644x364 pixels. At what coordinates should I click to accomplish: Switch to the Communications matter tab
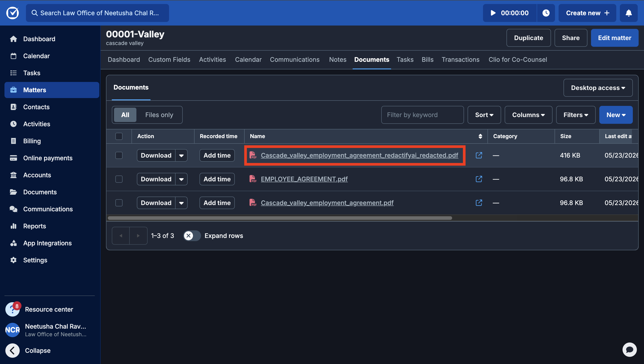[294, 60]
